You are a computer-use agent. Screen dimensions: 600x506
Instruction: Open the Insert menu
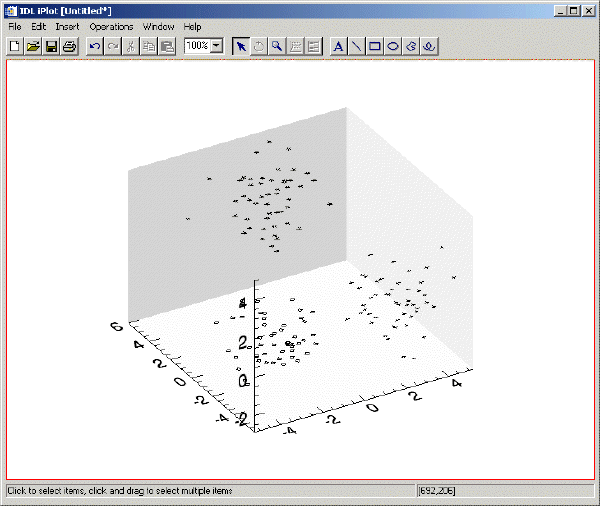click(x=67, y=27)
